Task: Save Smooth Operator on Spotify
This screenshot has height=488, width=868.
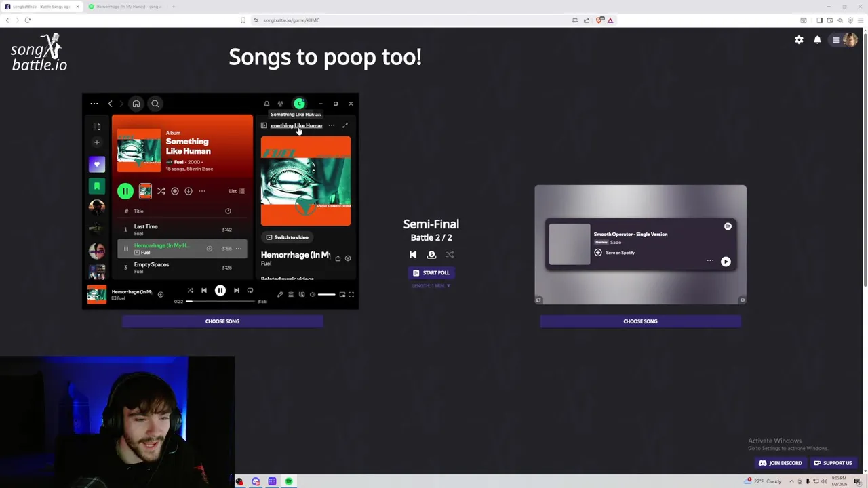Action: click(615, 253)
